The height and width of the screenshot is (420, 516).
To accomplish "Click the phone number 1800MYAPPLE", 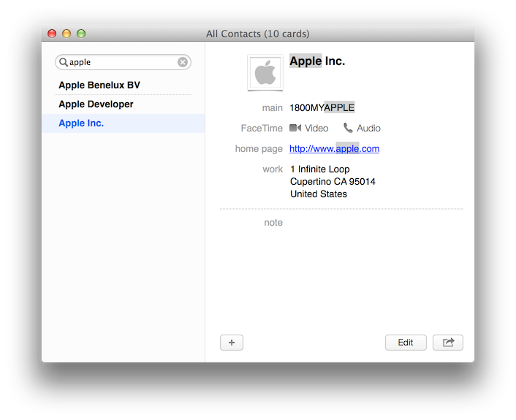I will point(322,107).
